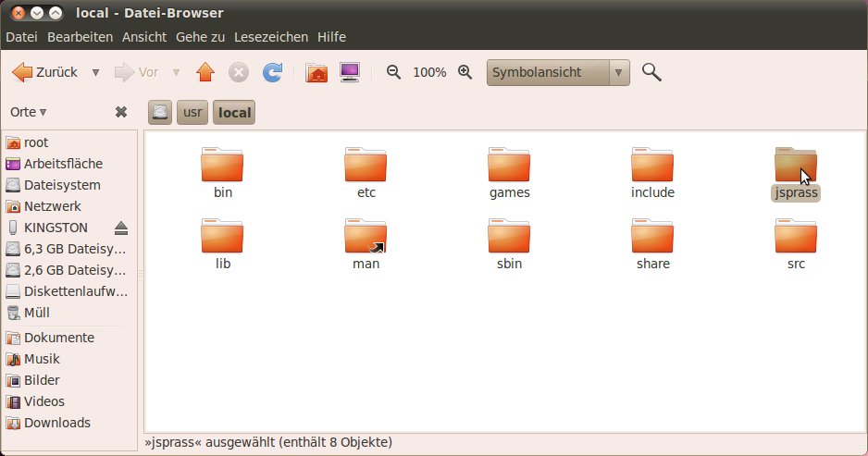The width and height of the screenshot is (868, 456).
Task: Click the magnifier search icon
Action: pyautogui.click(x=651, y=72)
